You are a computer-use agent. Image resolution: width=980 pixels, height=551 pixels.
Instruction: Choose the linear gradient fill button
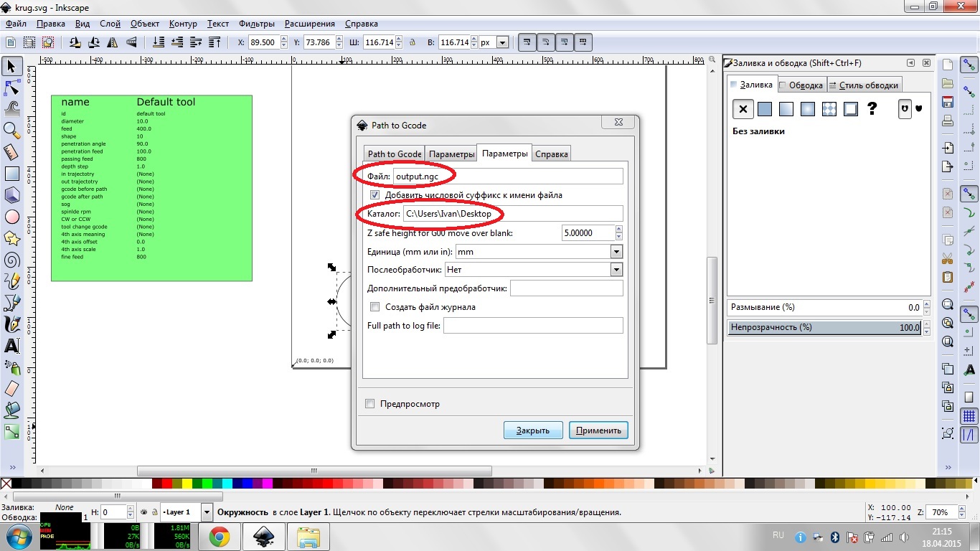[x=786, y=109]
